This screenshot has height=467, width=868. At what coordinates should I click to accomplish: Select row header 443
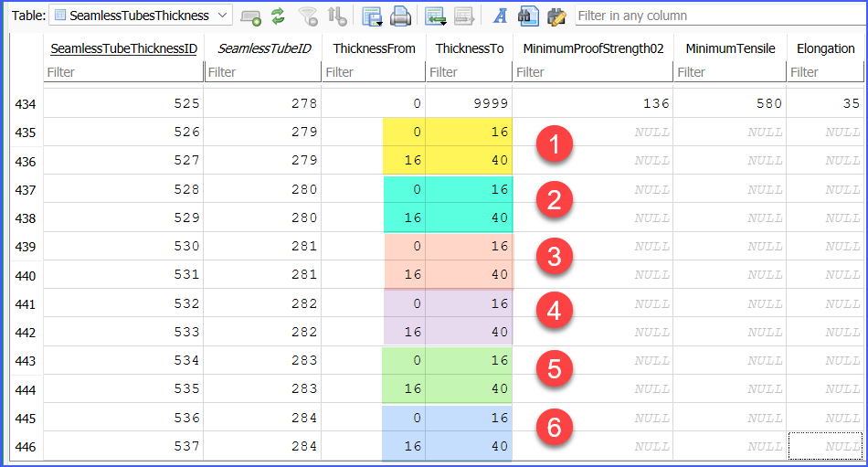click(26, 361)
